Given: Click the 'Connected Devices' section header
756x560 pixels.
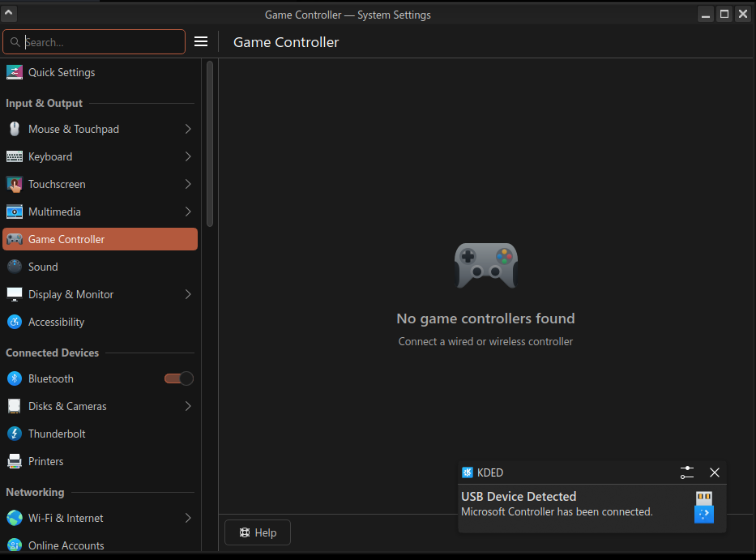Looking at the screenshot, I should coord(52,353).
